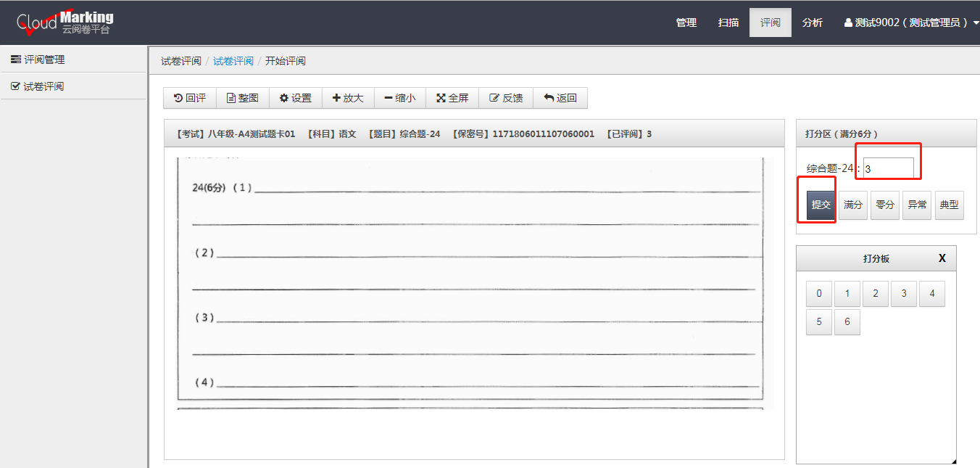Open the 扫描 scanning section

point(728,22)
